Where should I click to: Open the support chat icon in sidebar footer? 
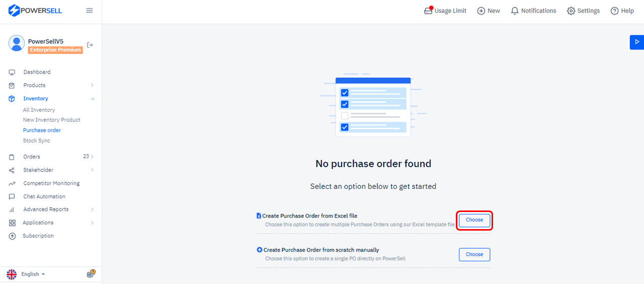click(91, 274)
